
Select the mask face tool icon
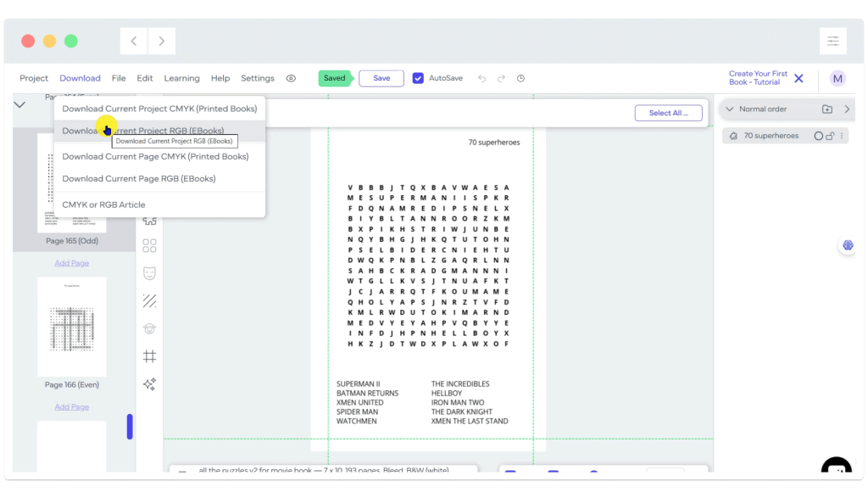149,273
